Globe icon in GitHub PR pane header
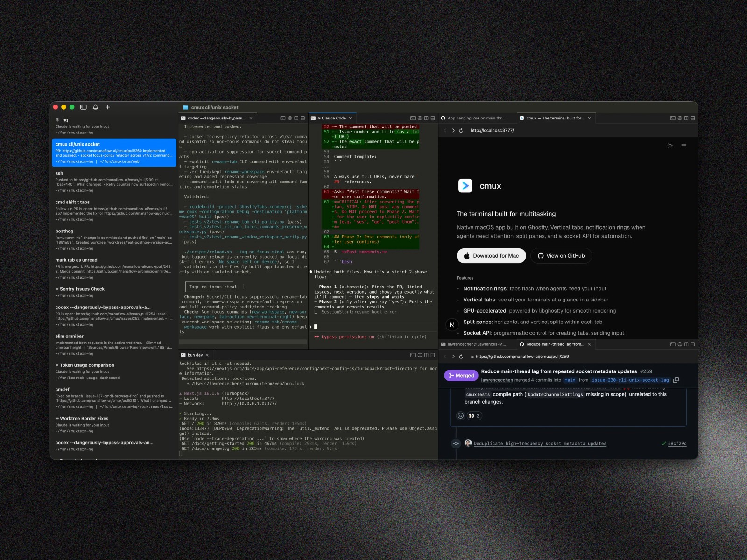Image resolution: width=747 pixels, height=560 pixels. pos(679,344)
